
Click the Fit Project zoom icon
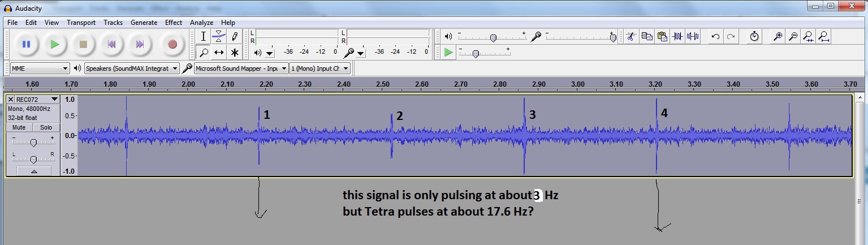pyautogui.click(x=824, y=37)
